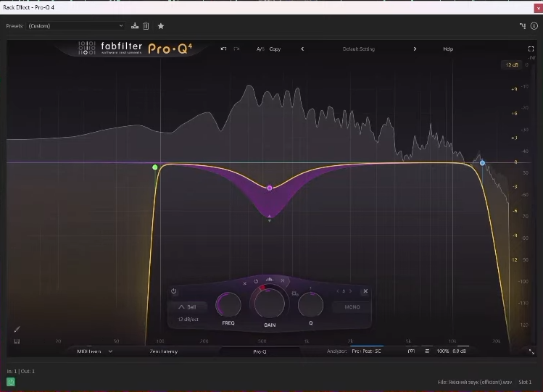Toggle A/B state comparison
Image resolution: width=543 pixels, height=392 pixels.
pos(260,49)
